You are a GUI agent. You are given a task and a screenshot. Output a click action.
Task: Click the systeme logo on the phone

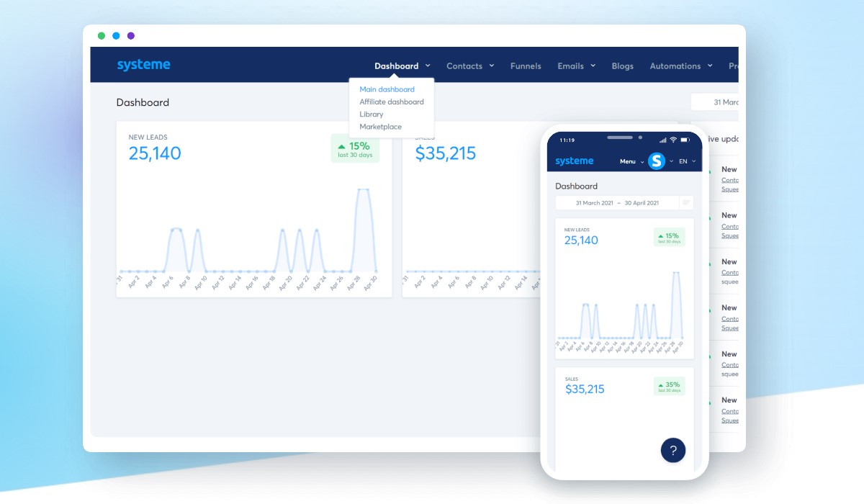click(575, 161)
